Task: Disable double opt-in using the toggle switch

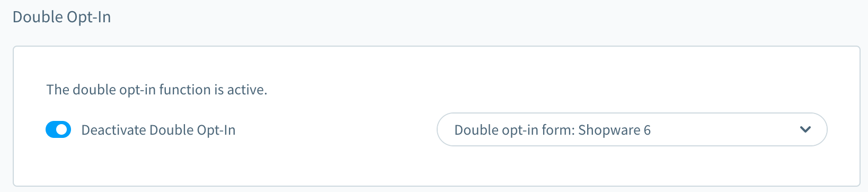Action: (58, 129)
